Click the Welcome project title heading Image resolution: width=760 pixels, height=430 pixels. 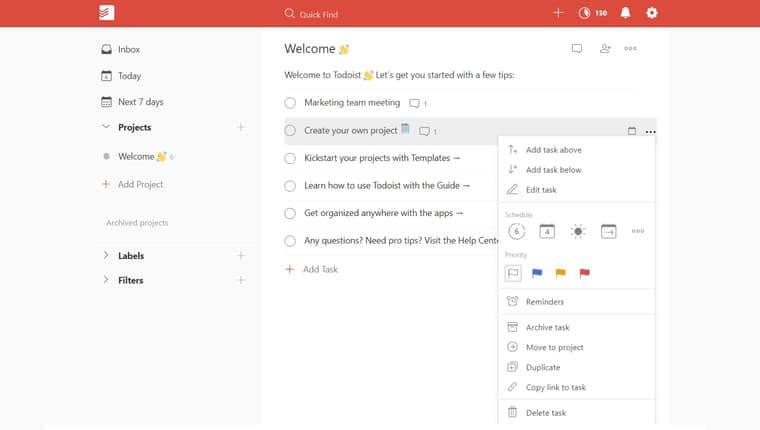(x=317, y=49)
